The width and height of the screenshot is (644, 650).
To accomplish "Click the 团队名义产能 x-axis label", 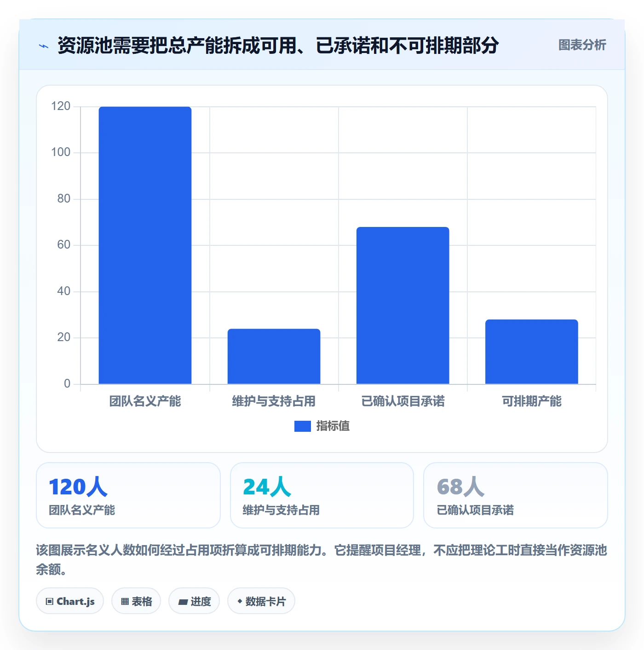I will pos(145,401).
